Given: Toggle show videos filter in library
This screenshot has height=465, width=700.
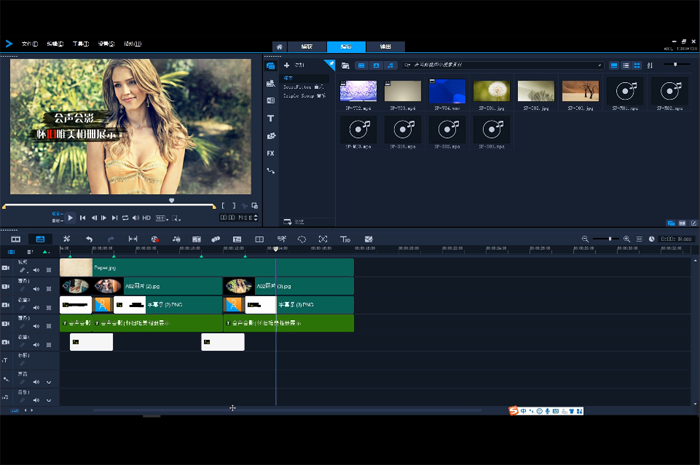Looking at the screenshot, I should tap(361, 65).
